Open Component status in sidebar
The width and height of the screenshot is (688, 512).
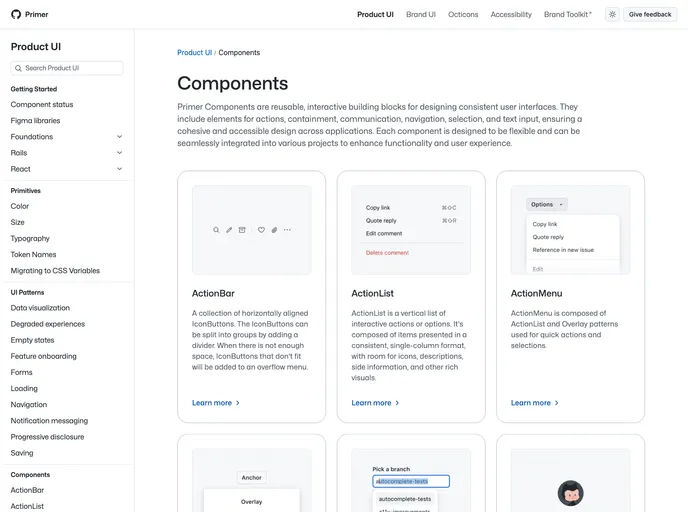point(42,104)
